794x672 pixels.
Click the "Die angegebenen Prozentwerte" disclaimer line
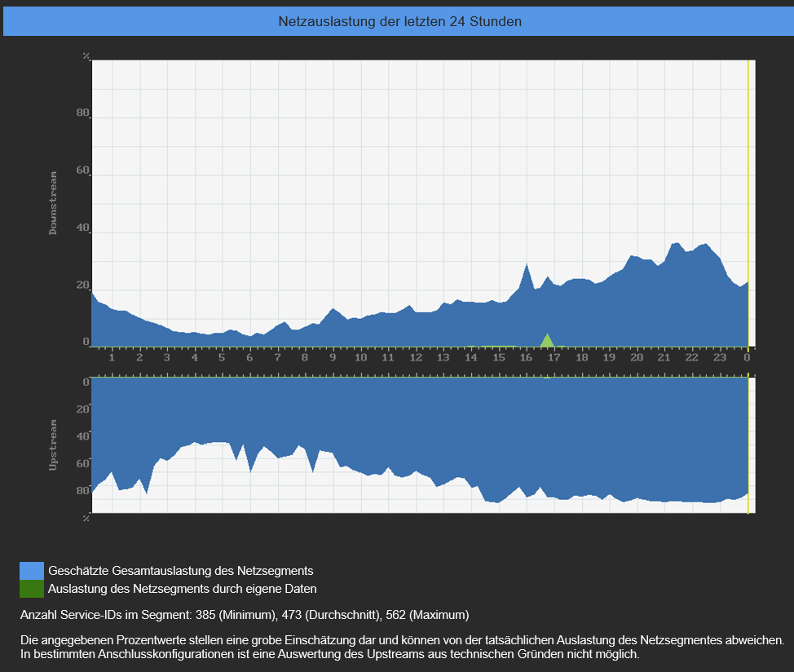pyautogui.click(x=402, y=640)
